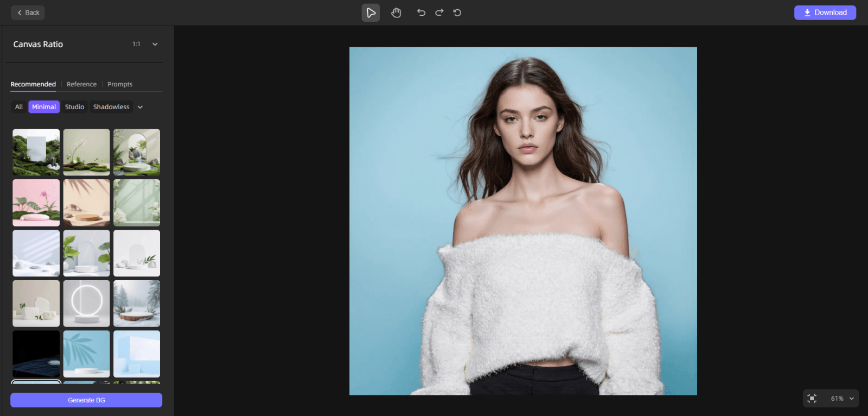Select the pointer selection tool
The height and width of the screenshot is (416, 868).
point(371,12)
